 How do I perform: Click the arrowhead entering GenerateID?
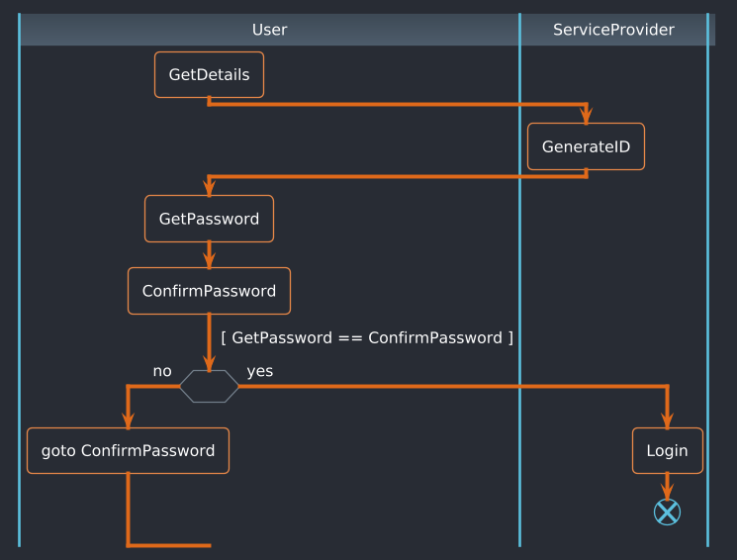coord(586,115)
